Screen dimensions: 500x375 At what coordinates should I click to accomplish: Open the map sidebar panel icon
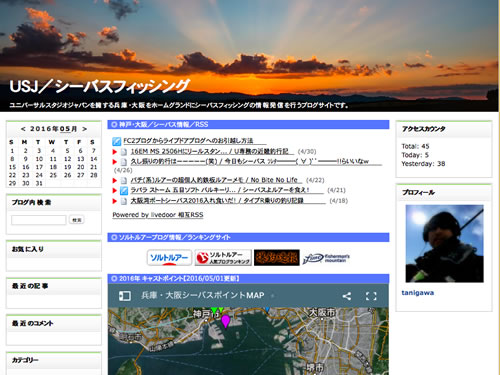point(125,296)
